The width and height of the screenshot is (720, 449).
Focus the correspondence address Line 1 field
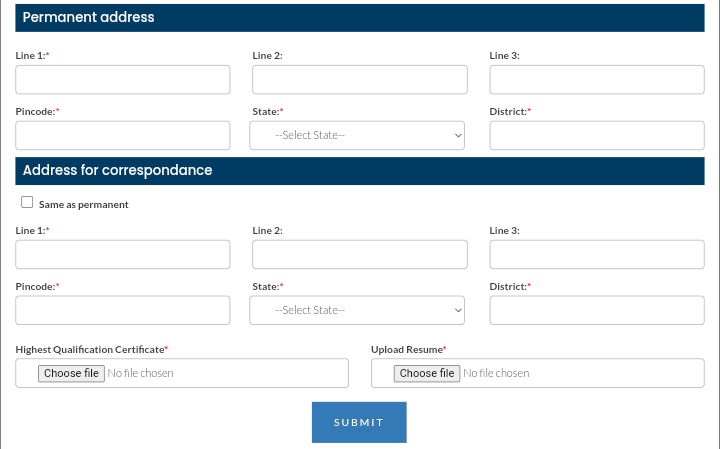(123, 254)
